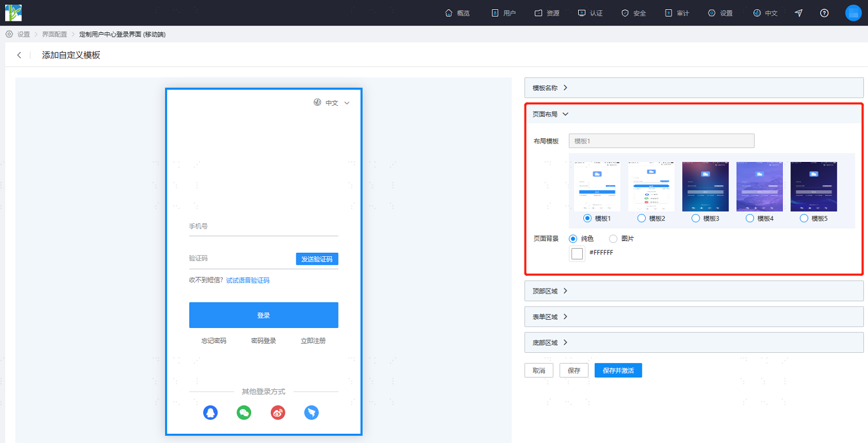Click the app logo in the top-left corner
The width and height of the screenshot is (868, 443).
(x=13, y=13)
